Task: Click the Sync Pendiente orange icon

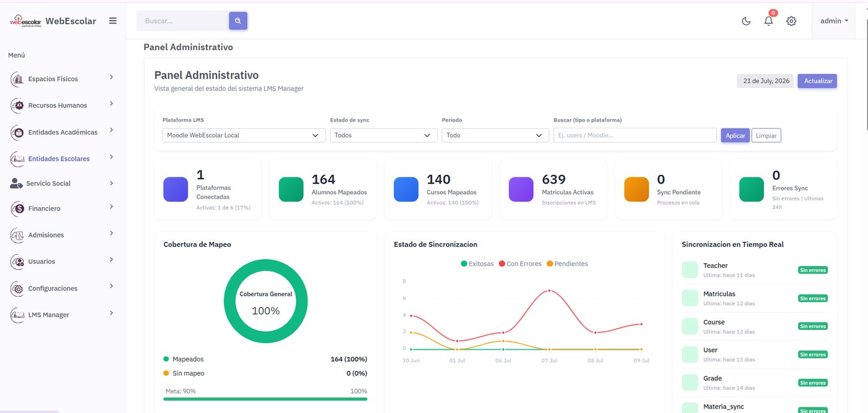Action: [x=636, y=189]
